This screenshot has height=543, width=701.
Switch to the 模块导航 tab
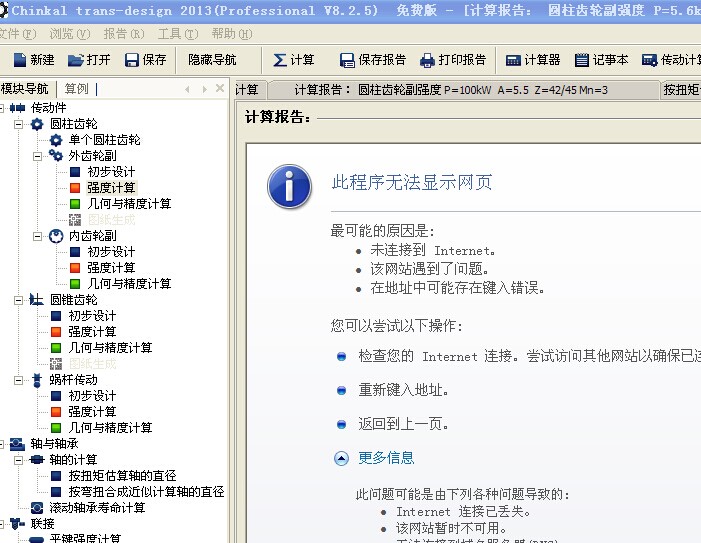coord(25,89)
